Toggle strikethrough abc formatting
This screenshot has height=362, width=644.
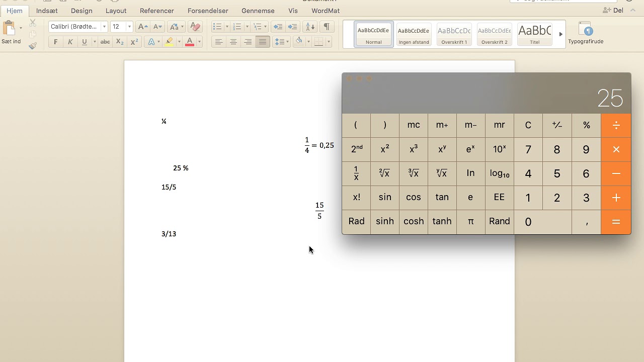click(105, 42)
